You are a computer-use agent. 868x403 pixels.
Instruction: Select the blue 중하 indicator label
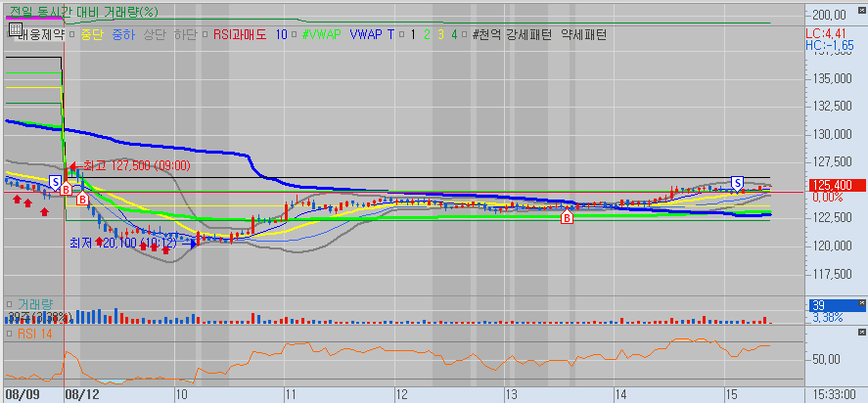(x=123, y=35)
